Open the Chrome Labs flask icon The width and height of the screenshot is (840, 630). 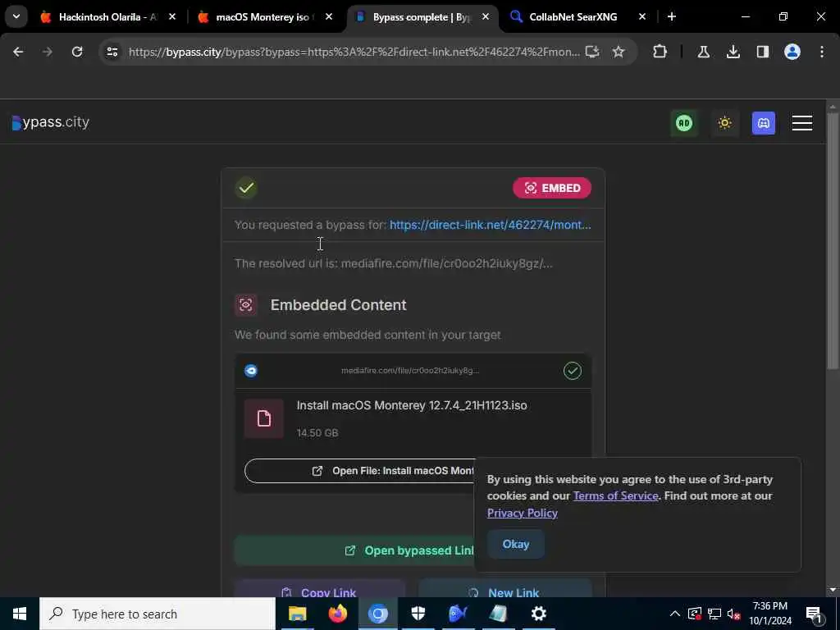tap(703, 52)
